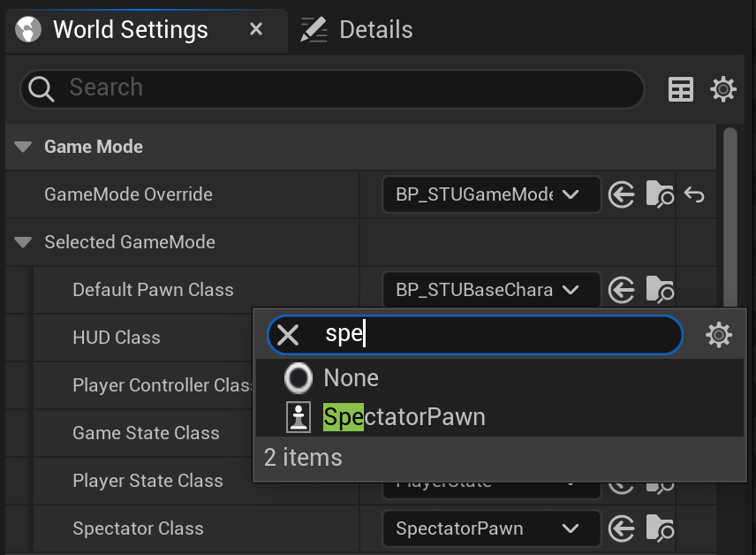Open World Settings gear options
The width and height of the screenshot is (756, 555).
point(723,89)
